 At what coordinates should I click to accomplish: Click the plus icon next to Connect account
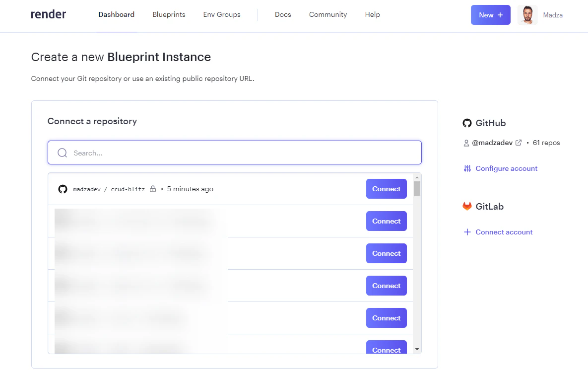467,232
